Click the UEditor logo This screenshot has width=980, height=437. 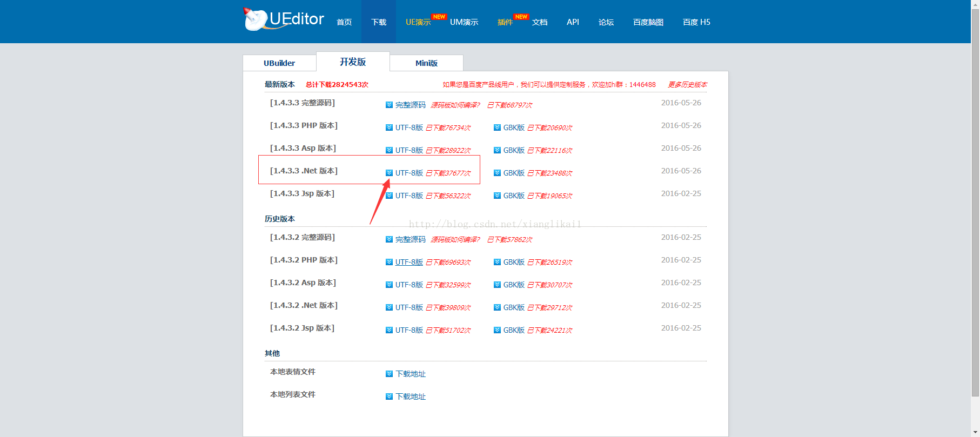point(284,19)
